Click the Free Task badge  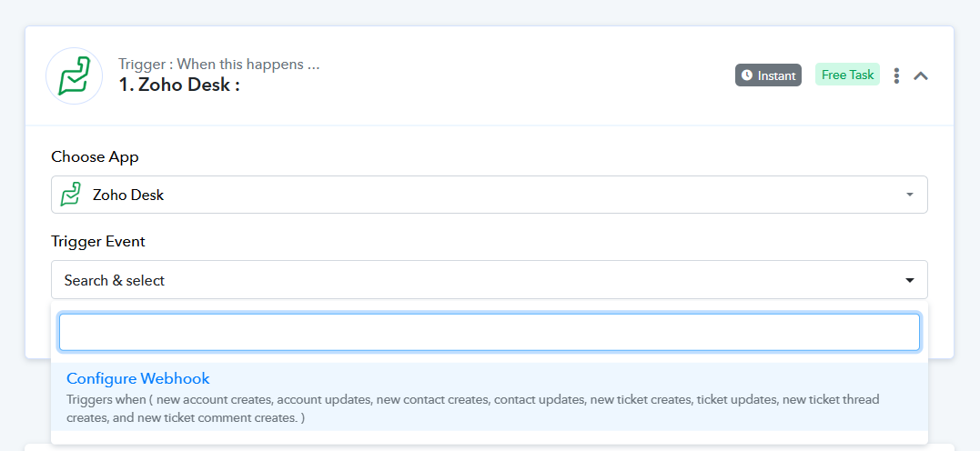847,75
